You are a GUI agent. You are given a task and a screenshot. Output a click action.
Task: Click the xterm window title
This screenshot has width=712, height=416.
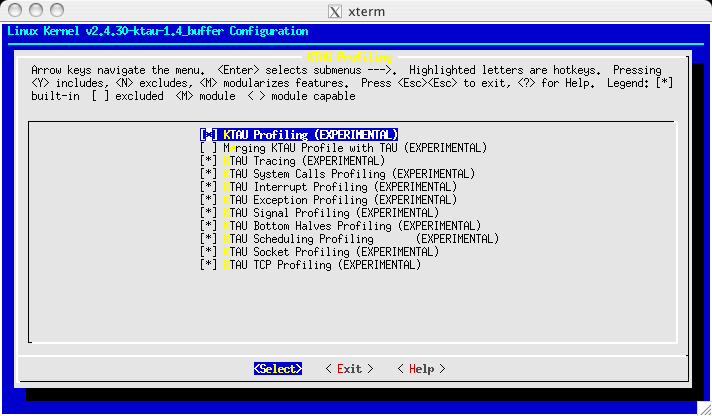(366, 11)
